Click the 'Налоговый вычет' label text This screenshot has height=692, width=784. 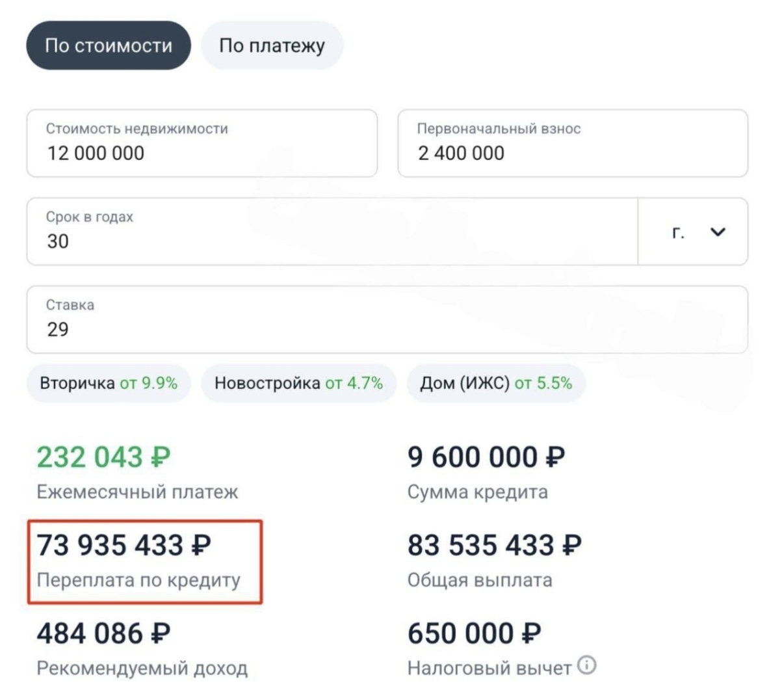pyautogui.click(x=489, y=668)
